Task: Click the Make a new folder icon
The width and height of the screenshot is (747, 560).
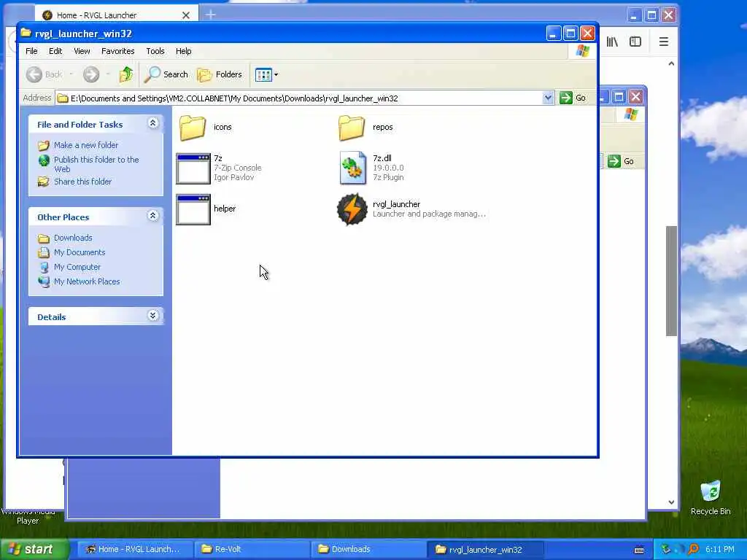Action: point(44,145)
